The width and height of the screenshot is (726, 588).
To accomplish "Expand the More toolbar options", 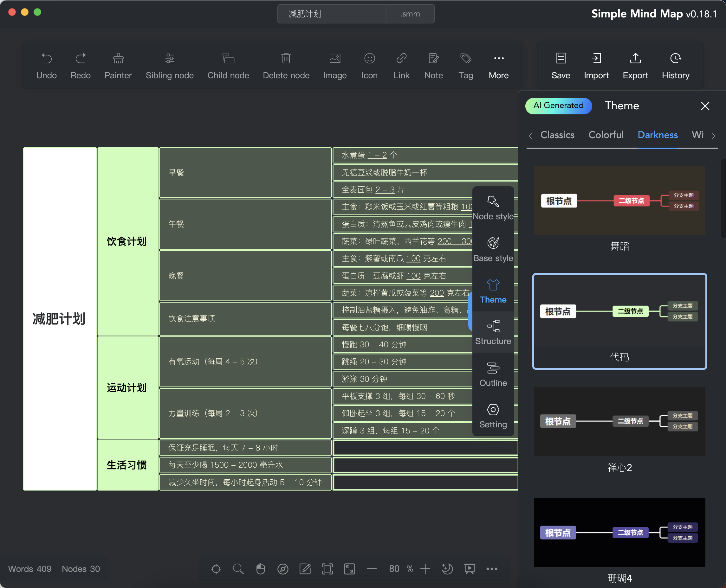I will [499, 59].
